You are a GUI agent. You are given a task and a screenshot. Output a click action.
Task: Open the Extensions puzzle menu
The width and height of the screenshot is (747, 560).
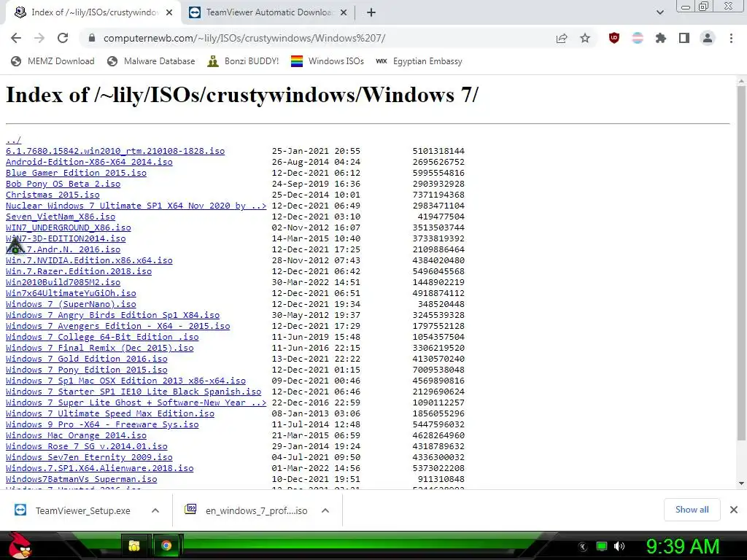point(661,38)
